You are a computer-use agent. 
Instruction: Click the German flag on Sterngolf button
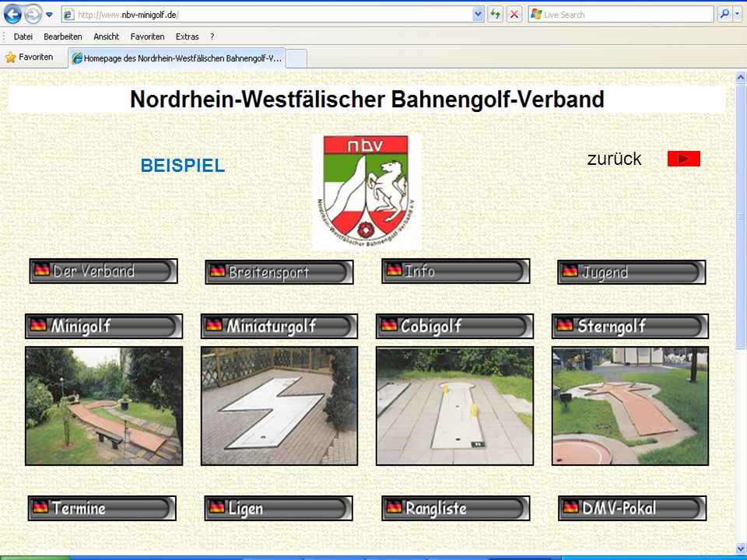click(565, 325)
